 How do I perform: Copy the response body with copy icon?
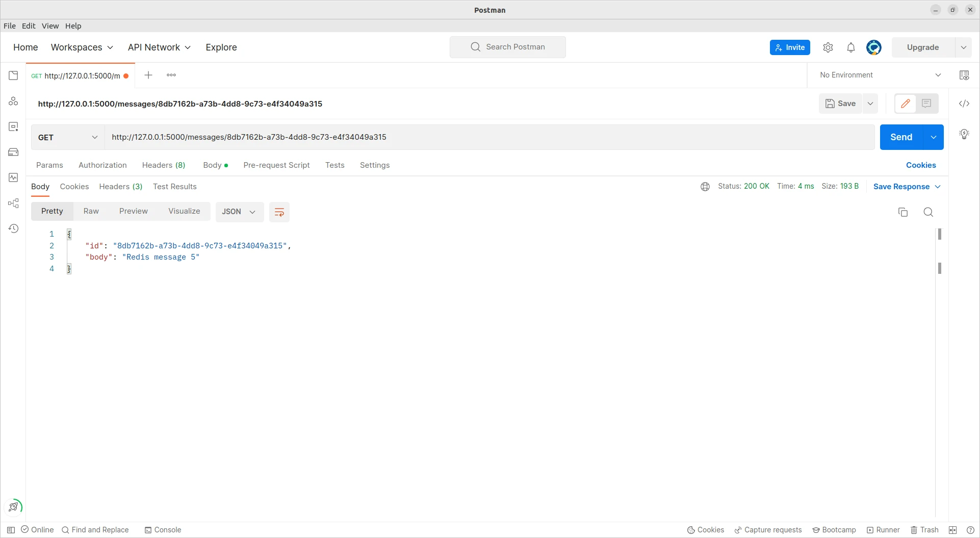[x=902, y=212]
